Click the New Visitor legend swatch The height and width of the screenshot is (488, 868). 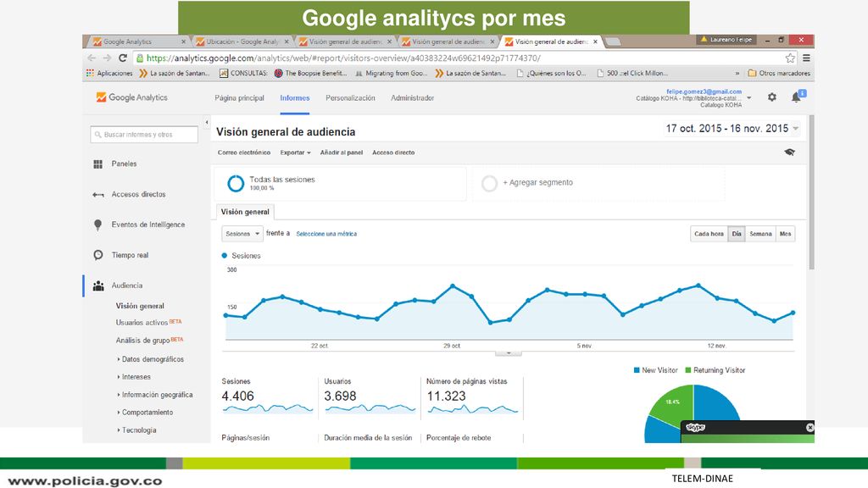pyautogui.click(x=637, y=370)
